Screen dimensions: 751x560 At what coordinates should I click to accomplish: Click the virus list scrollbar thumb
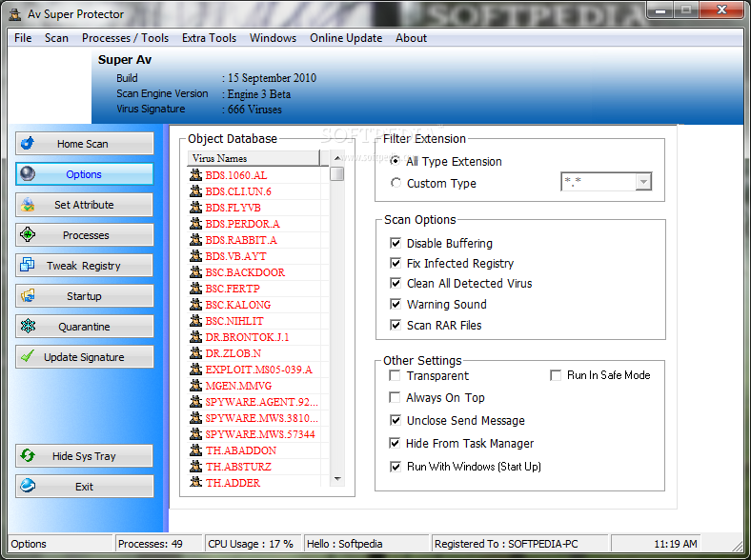337,173
